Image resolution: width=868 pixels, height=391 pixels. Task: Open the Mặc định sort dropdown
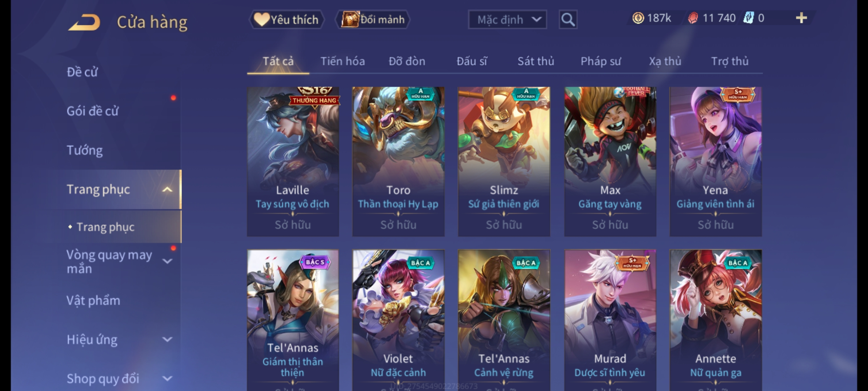click(507, 20)
